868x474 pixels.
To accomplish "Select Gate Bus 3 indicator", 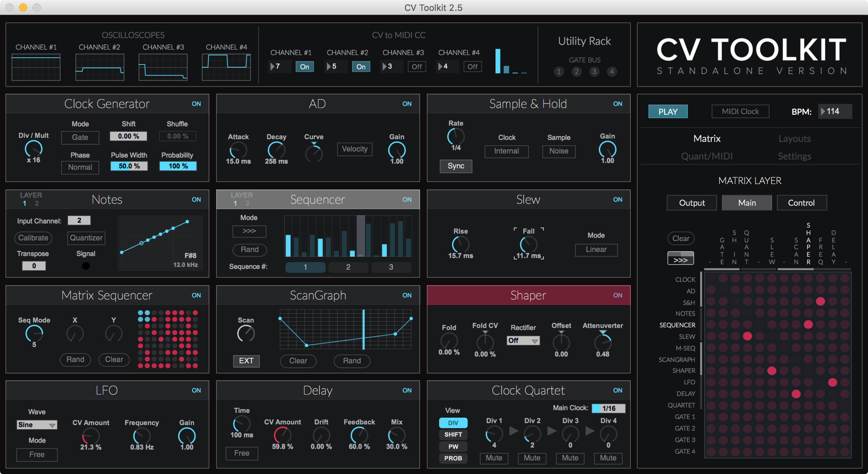I will coord(594,71).
